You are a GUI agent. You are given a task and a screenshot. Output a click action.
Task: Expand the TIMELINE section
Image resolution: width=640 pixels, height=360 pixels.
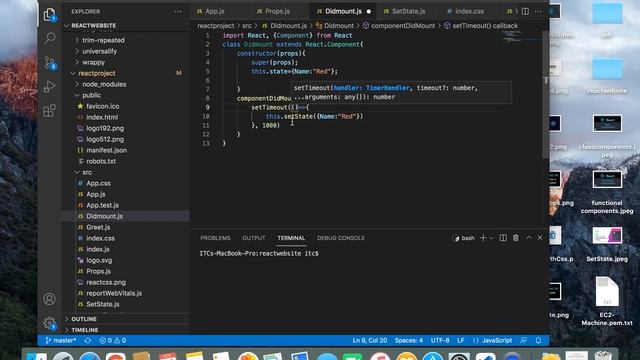click(84, 330)
